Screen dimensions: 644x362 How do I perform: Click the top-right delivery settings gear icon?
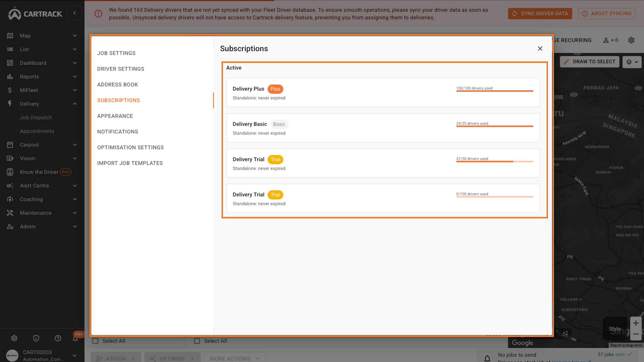pos(631,40)
